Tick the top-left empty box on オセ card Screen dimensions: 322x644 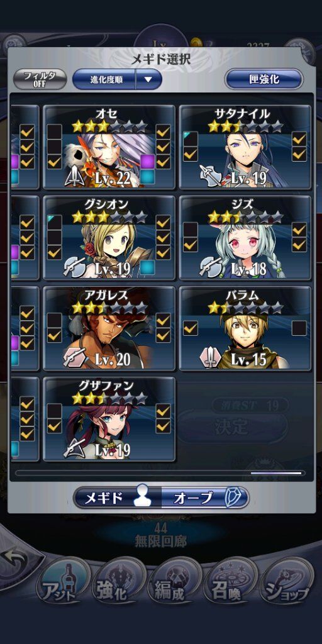pyautogui.click(x=55, y=131)
